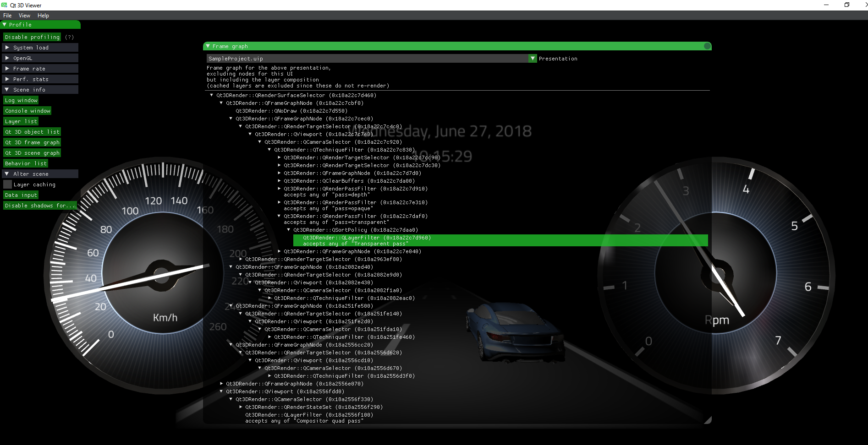Show the Qt 3D scene graph
This screenshot has height=445, width=868.
coord(32,153)
